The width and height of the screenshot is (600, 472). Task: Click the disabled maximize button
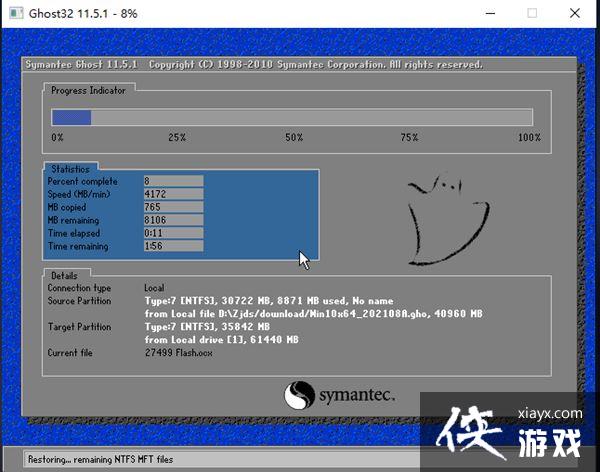pos(532,13)
